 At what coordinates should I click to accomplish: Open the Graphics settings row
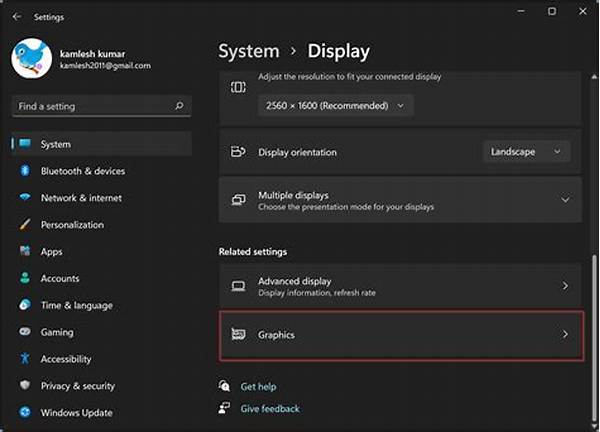coord(400,335)
